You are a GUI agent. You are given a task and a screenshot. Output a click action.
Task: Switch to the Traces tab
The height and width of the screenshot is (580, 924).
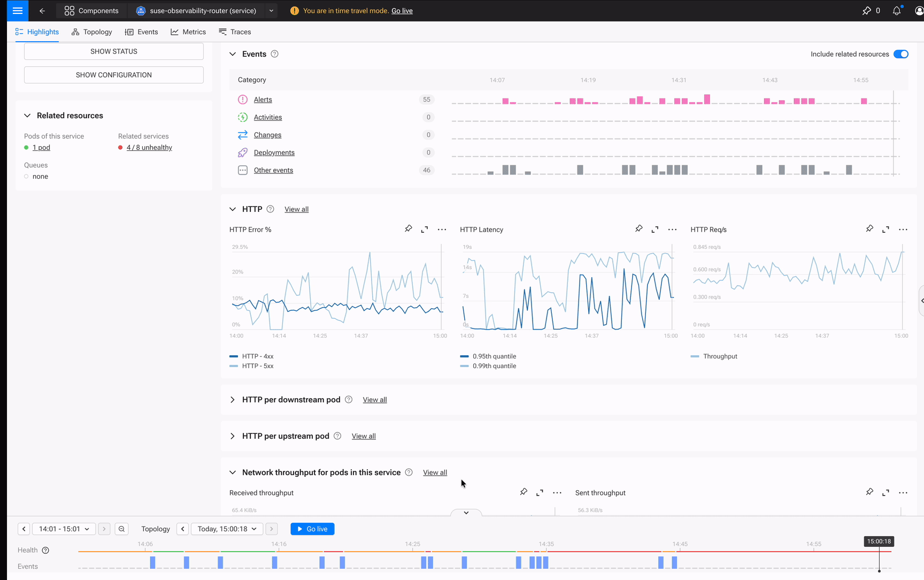[x=235, y=32]
